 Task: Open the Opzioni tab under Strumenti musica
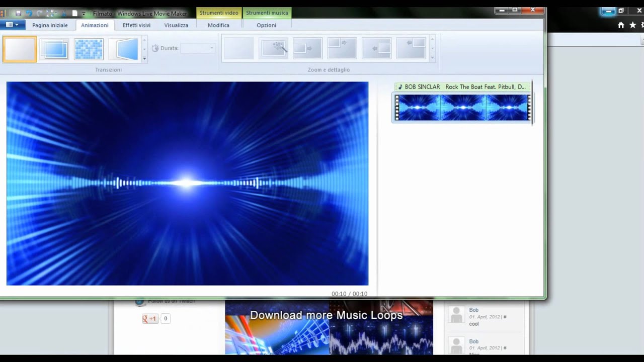pyautogui.click(x=266, y=25)
